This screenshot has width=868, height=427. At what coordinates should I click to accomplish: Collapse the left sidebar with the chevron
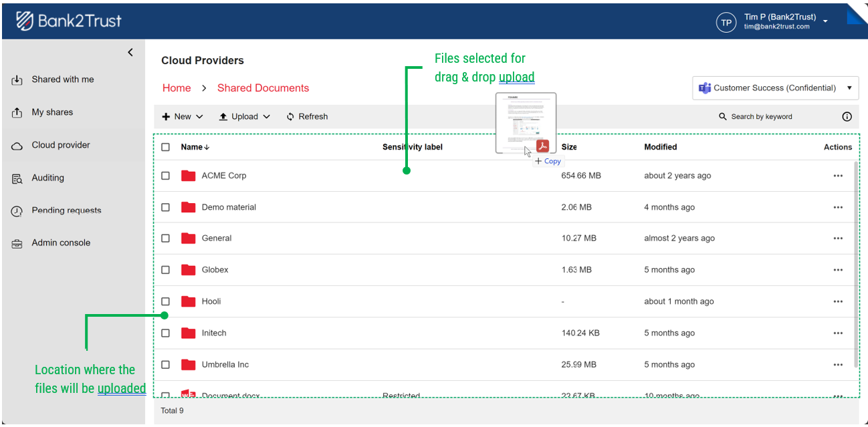(130, 52)
